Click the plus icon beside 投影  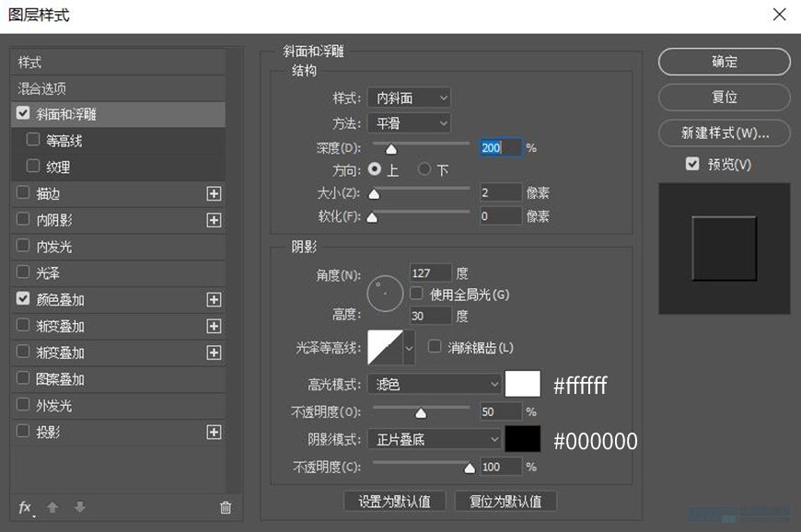pyautogui.click(x=213, y=431)
